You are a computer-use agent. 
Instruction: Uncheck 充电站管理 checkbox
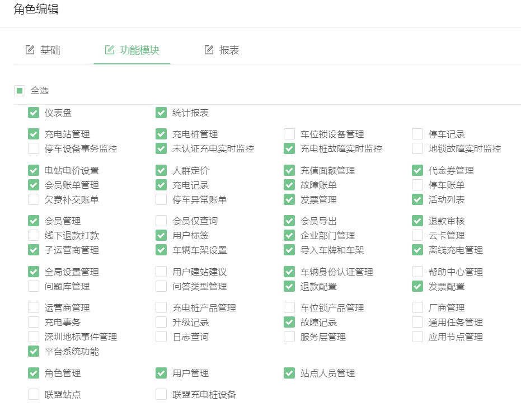click(34, 134)
